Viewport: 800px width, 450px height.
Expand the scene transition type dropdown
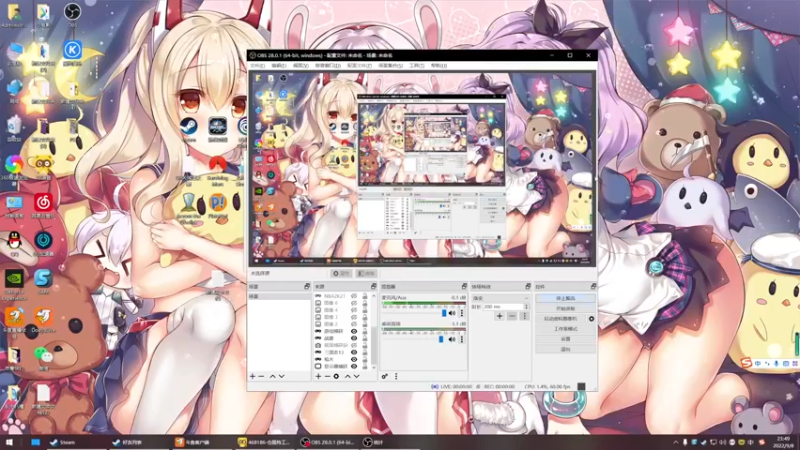[x=500, y=298]
